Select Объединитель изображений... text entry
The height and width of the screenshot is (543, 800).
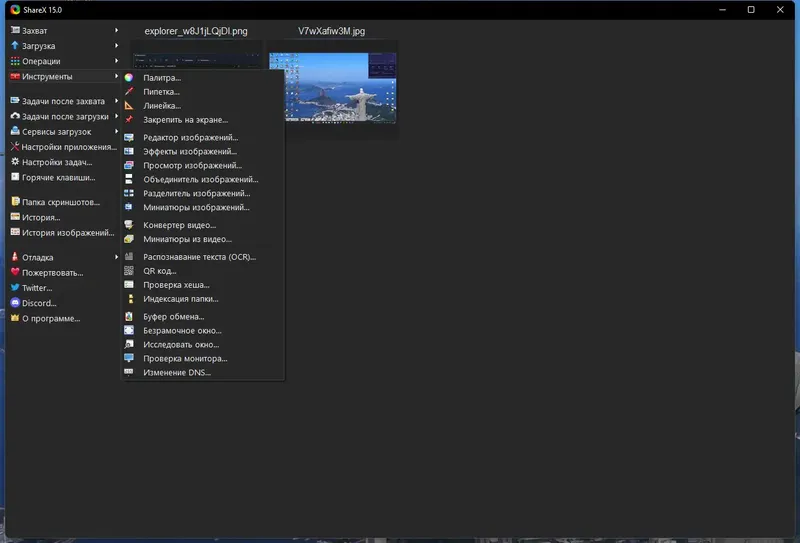tap(201, 180)
